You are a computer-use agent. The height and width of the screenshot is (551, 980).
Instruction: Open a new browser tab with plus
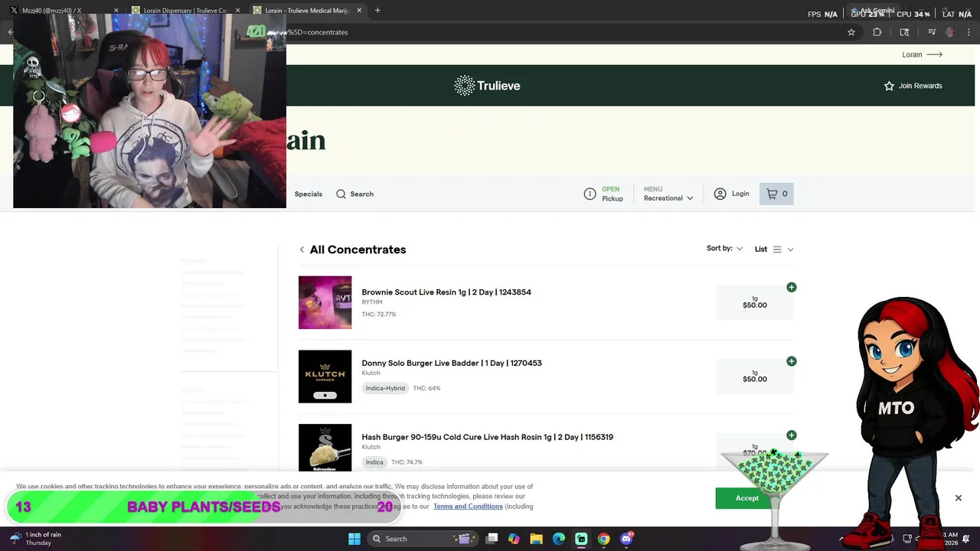point(377,10)
